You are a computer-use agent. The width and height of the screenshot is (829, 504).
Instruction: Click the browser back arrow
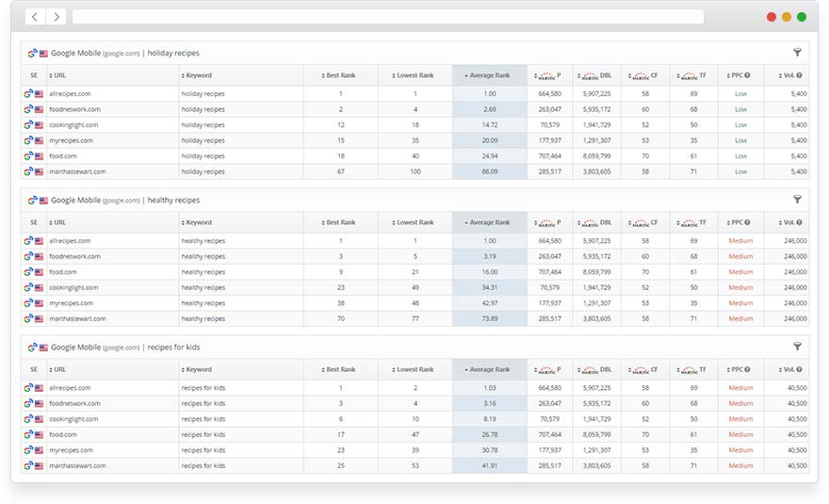coord(35,17)
